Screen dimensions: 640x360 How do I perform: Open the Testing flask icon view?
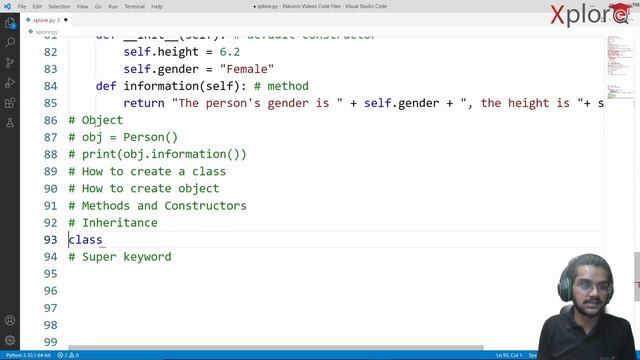10,122
